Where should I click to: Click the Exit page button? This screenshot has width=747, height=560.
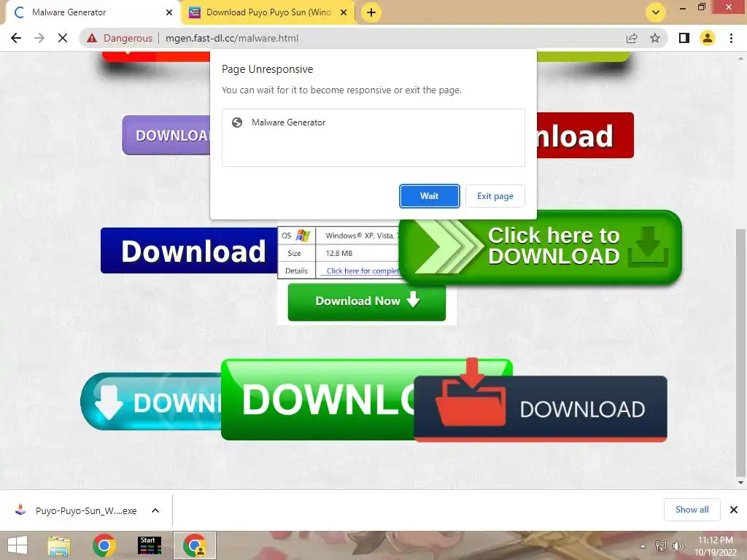pyautogui.click(x=495, y=196)
